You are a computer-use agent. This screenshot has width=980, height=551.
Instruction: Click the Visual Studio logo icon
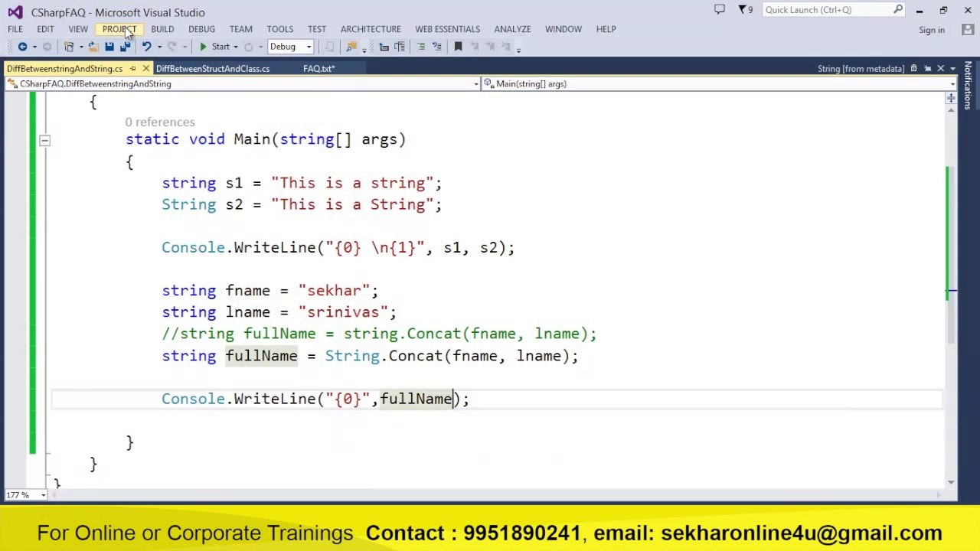[x=15, y=12]
